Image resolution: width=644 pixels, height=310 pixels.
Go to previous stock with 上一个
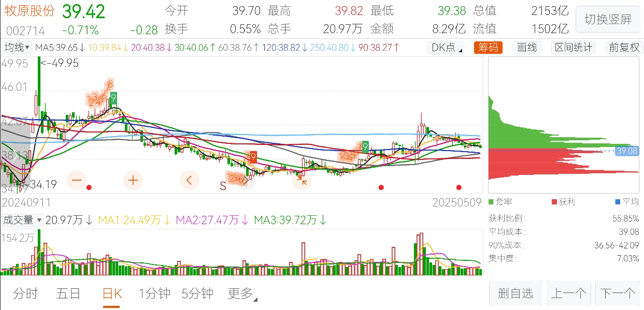point(568,293)
